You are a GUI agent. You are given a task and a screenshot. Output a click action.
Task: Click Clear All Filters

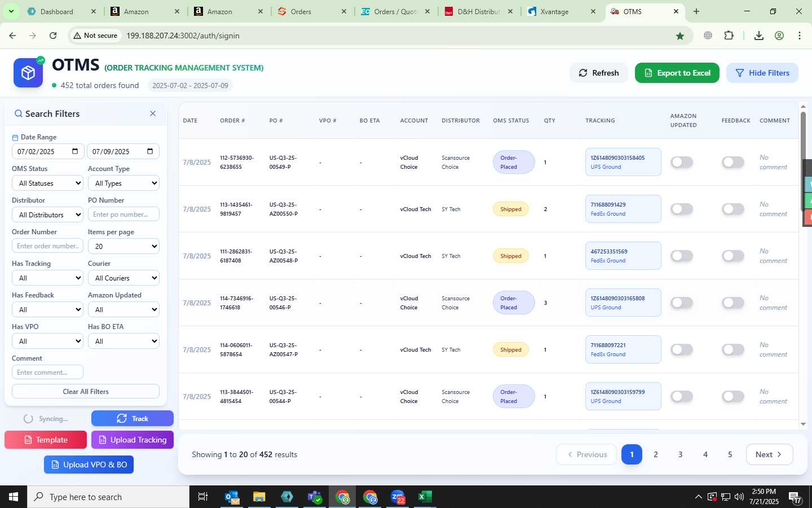click(x=86, y=391)
